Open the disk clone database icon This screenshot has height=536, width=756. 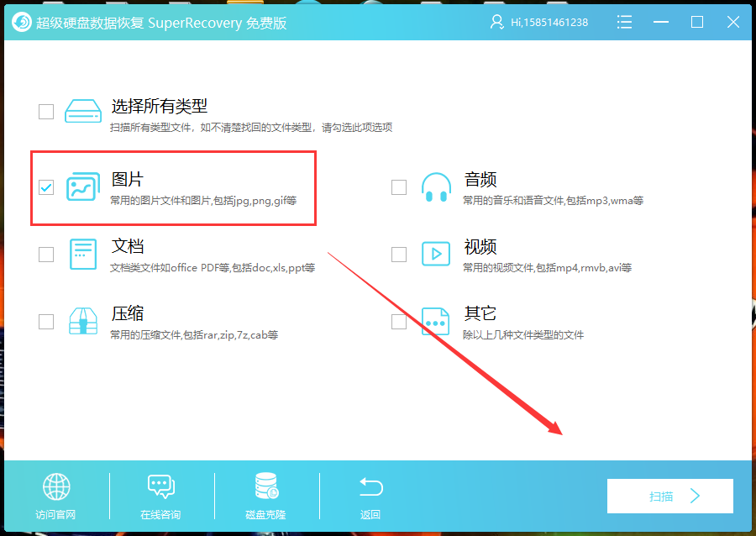[x=266, y=486]
